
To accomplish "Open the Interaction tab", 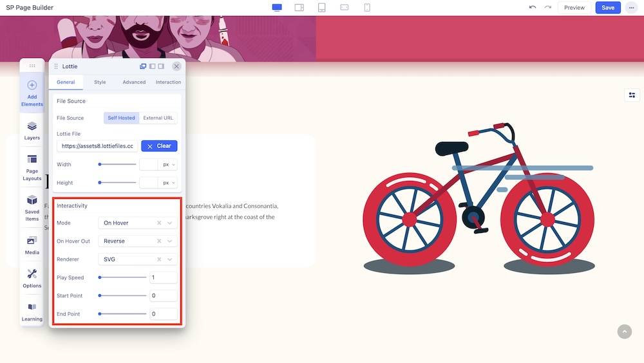I will (168, 82).
